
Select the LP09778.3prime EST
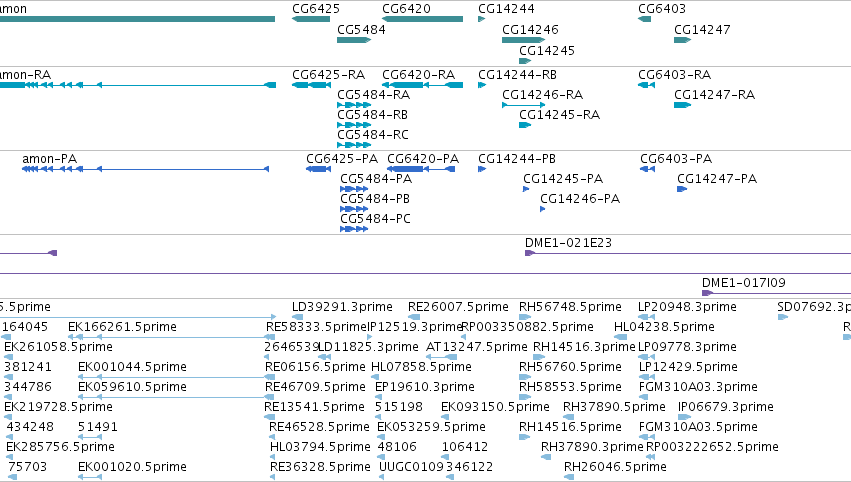tap(646, 357)
